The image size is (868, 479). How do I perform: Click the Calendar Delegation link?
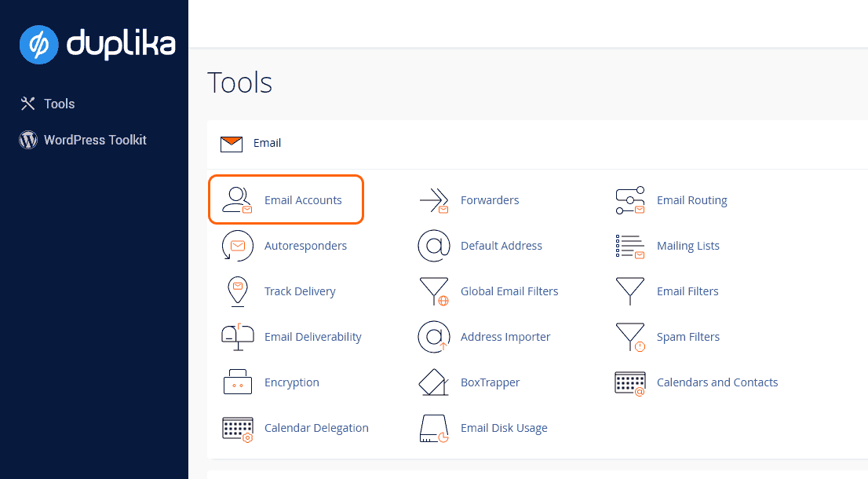316,428
